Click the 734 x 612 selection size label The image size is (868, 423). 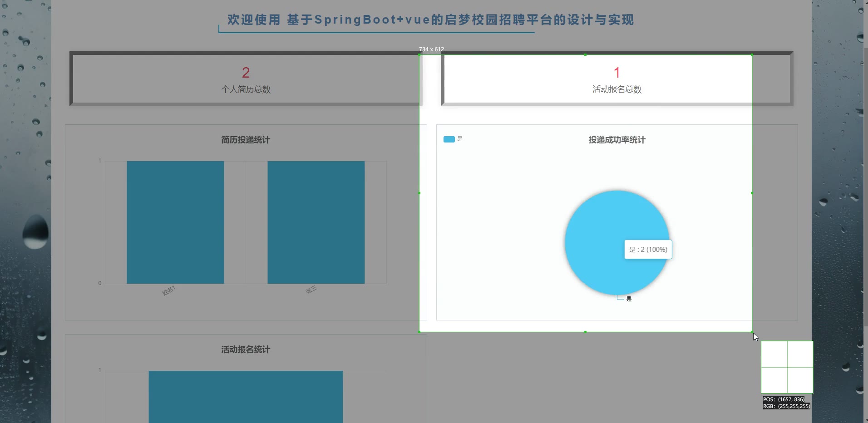pyautogui.click(x=431, y=49)
